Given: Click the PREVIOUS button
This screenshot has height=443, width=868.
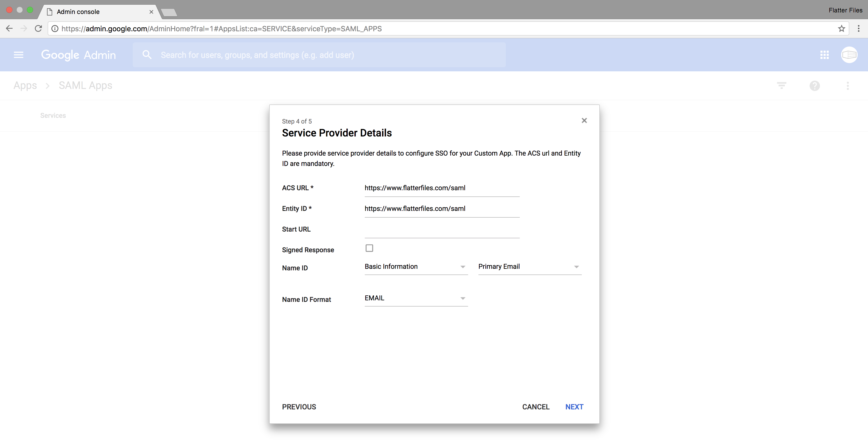Looking at the screenshot, I should click(299, 407).
